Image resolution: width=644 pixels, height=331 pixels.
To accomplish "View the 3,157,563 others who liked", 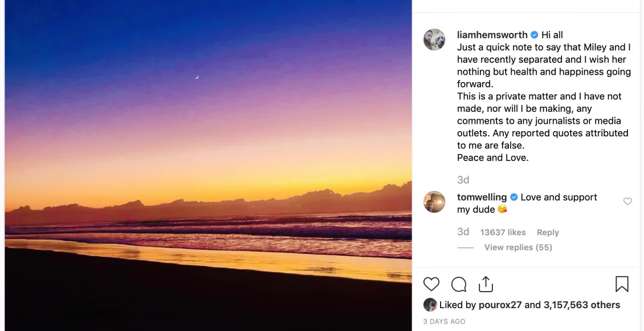I will click(582, 305).
